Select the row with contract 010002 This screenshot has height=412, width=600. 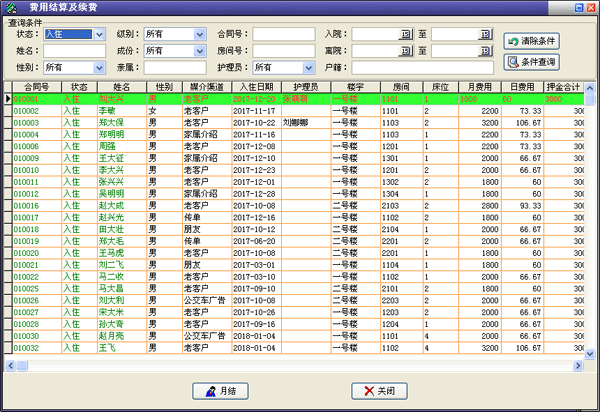tap(30, 111)
